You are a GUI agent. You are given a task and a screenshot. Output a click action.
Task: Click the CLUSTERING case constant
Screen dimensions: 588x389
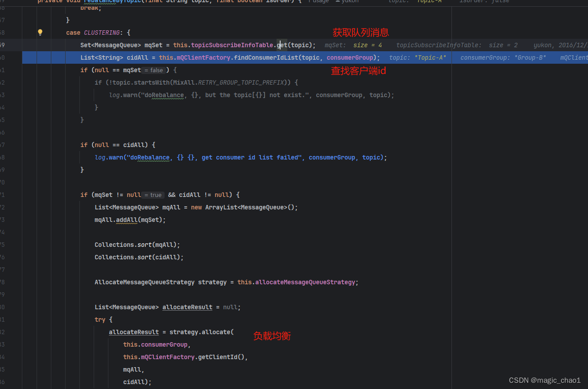(x=102, y=33)
